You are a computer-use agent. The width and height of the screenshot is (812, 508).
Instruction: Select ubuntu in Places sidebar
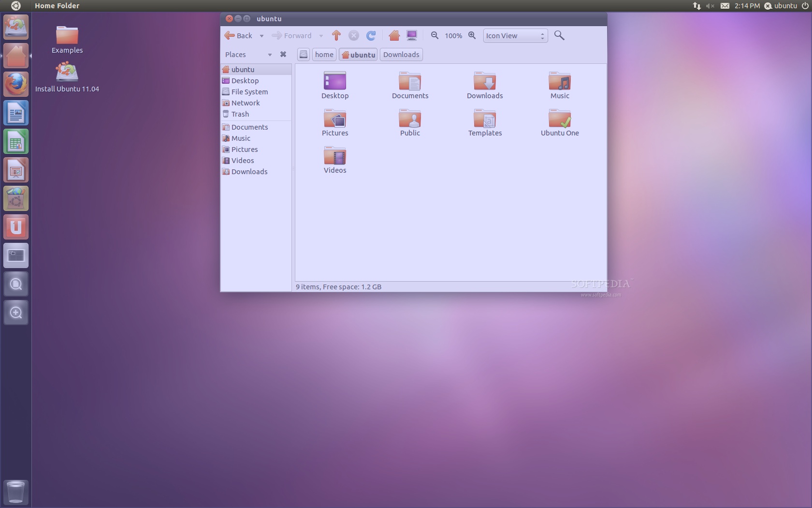tap(256, 69)
